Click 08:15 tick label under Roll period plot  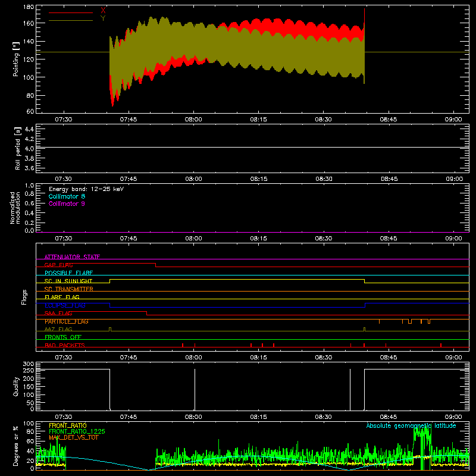[x=259, y=179]
